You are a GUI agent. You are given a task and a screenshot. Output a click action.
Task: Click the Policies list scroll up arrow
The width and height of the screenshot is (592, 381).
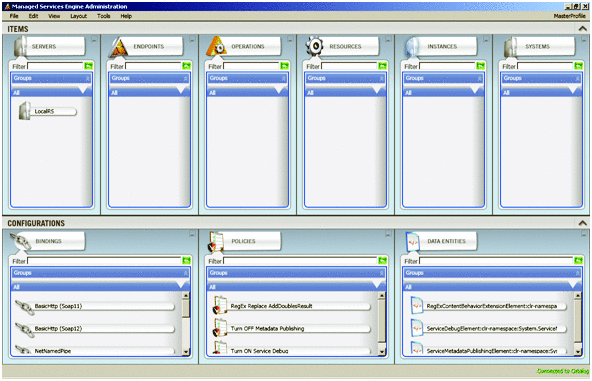(382, 296)
